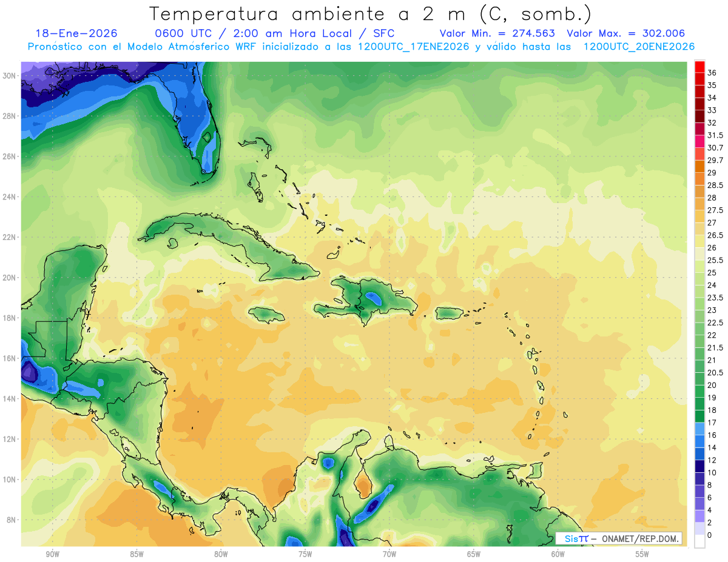This screenshot has width=728, height=562.
Task: Click the legend value '21.5'
Action: [715, 347]
